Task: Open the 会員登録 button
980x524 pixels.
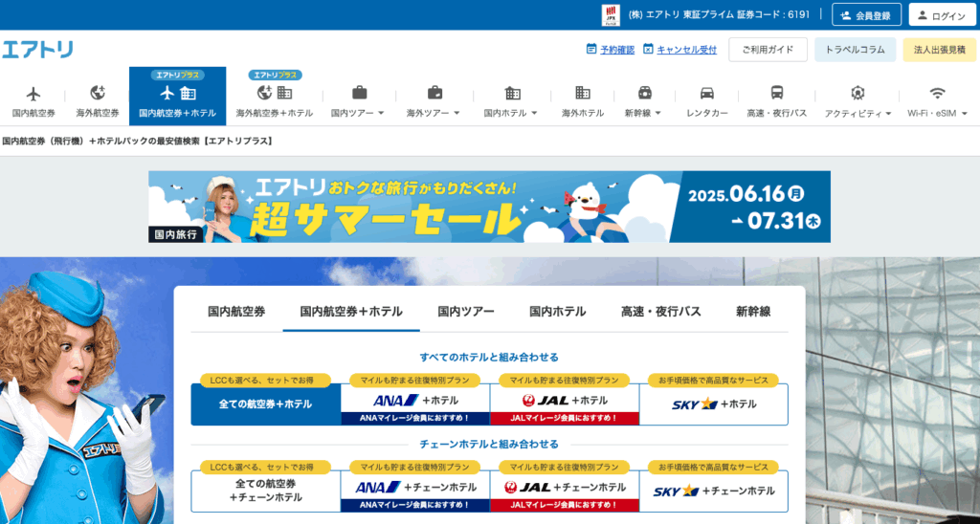Action: click(866, 15)
